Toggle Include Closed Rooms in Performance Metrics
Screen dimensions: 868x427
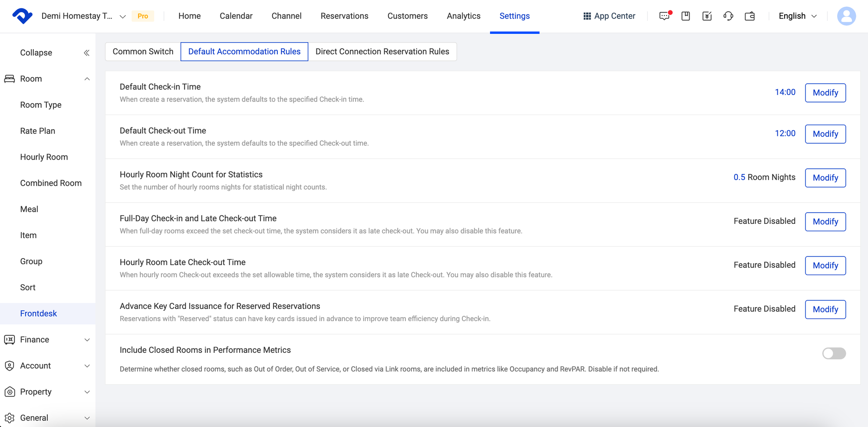click(x=834, y=354)
